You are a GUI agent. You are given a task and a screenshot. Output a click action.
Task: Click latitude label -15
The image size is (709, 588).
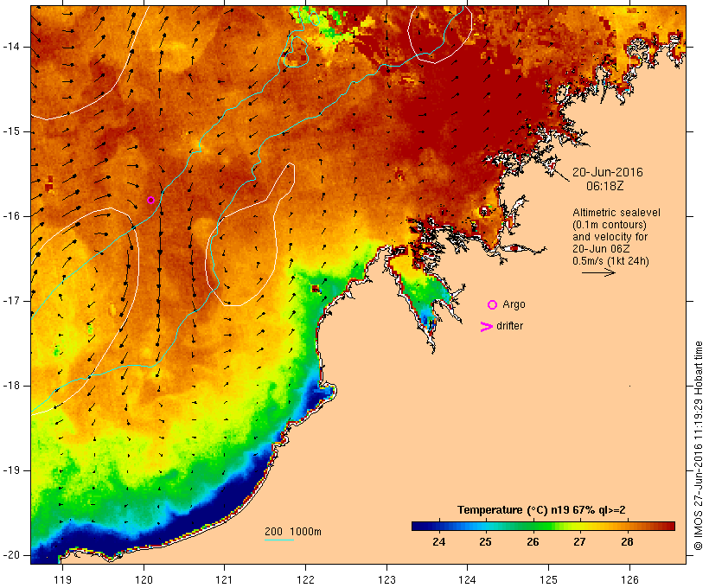[x=11, y=131]
